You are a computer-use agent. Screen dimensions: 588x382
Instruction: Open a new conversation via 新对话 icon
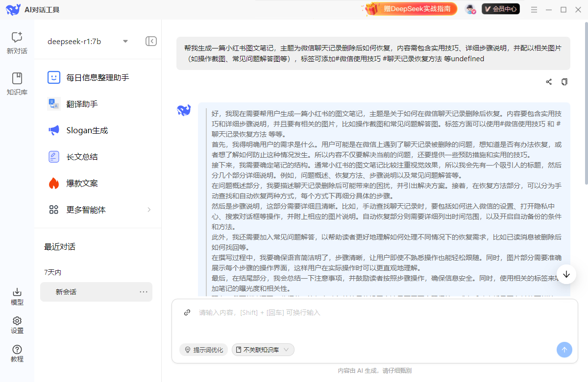(17, 41)
